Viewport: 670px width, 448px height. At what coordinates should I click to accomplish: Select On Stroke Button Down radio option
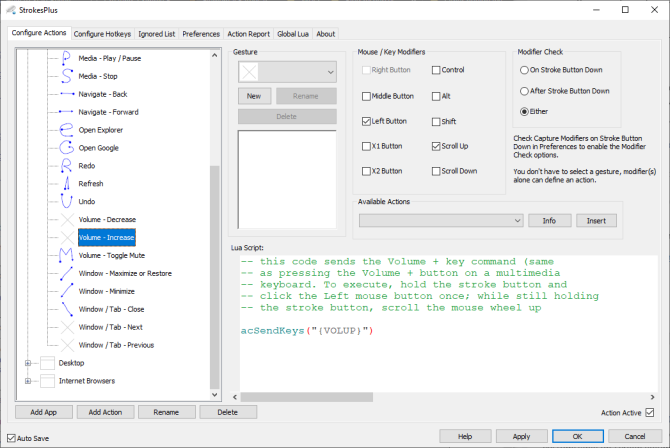point(525,71)
